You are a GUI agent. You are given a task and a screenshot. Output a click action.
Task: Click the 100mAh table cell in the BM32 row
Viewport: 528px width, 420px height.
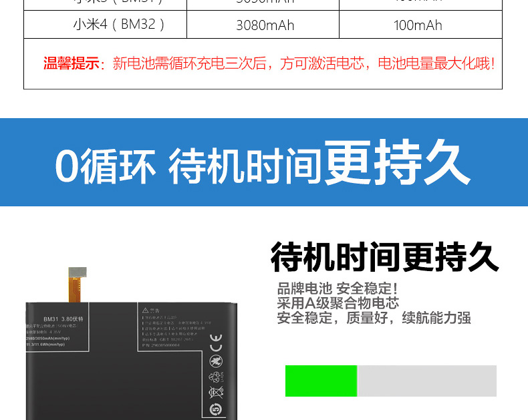click(x=420, y=25)
